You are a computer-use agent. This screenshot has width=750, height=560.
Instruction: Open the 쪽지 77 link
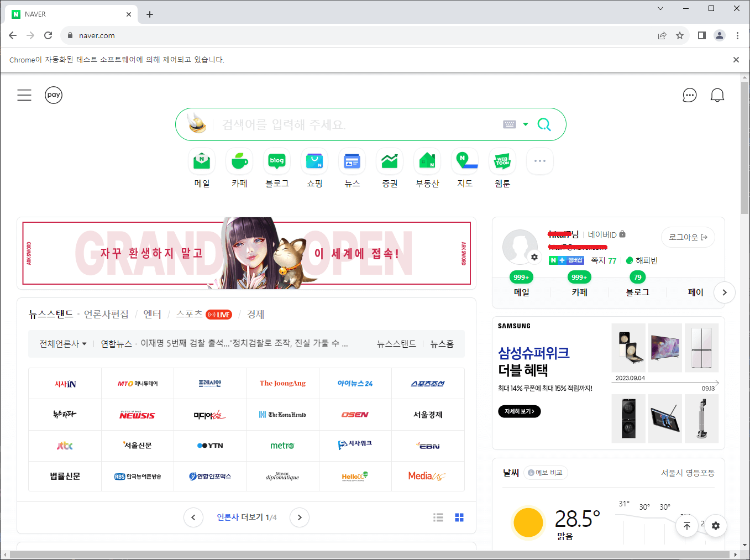tap(604, 260)
